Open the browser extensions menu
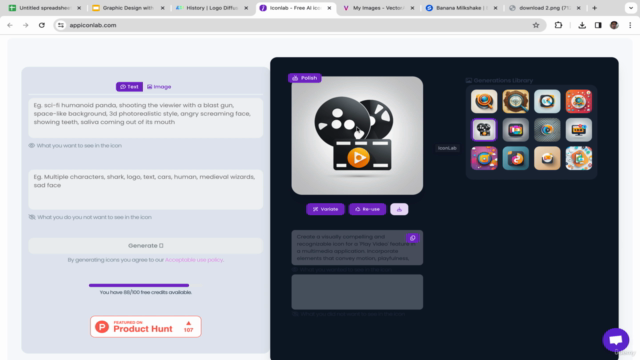The width and height of the screenshot is (640, 360). 558,25
